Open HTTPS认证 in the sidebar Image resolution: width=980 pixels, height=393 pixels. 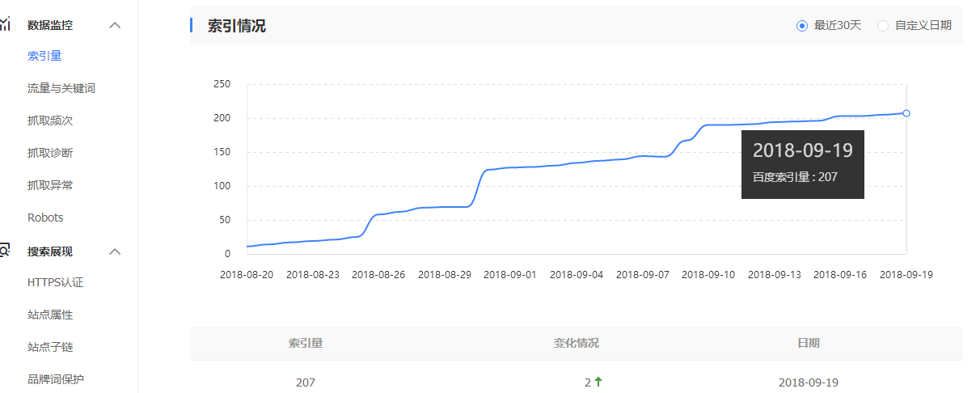[x=55, y=282]
